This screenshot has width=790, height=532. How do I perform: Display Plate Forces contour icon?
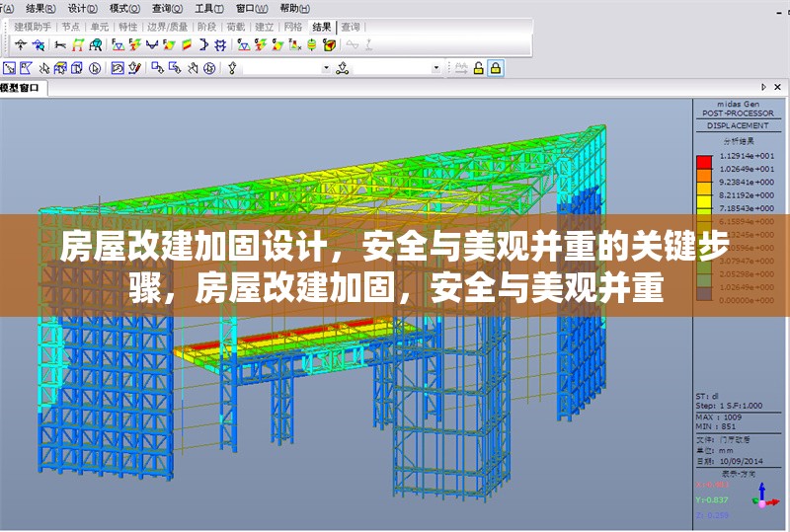coord(169,44)
